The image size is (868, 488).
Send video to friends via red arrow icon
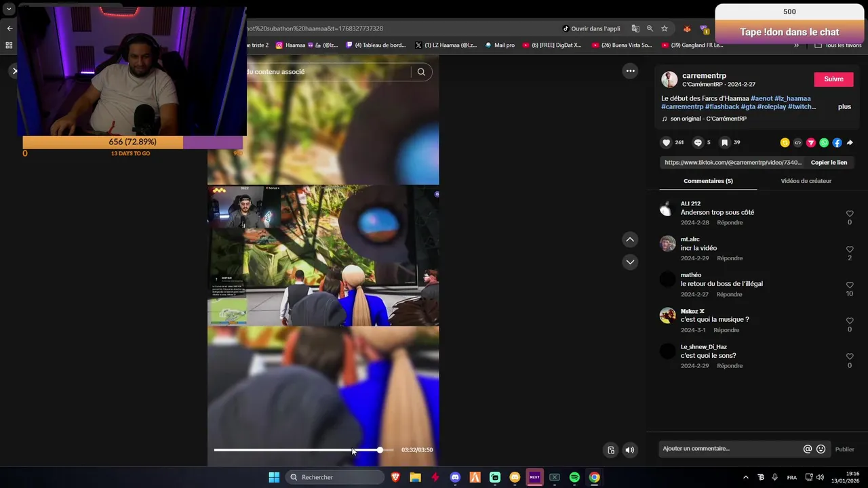(x=810, y=142)
